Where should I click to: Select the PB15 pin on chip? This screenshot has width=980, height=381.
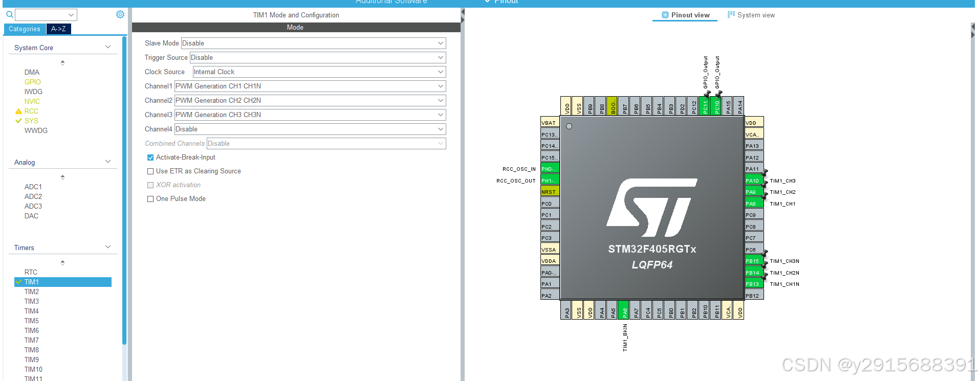coord(754,261)
